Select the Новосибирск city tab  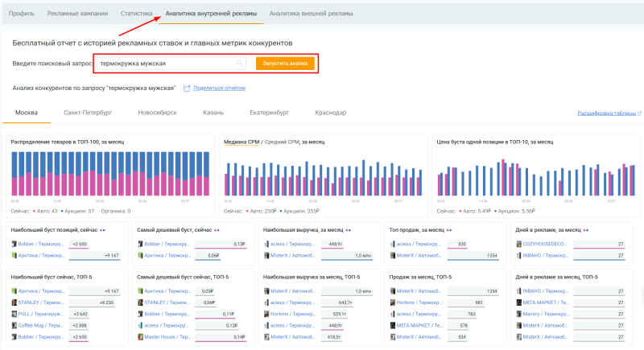coord(157,113)
